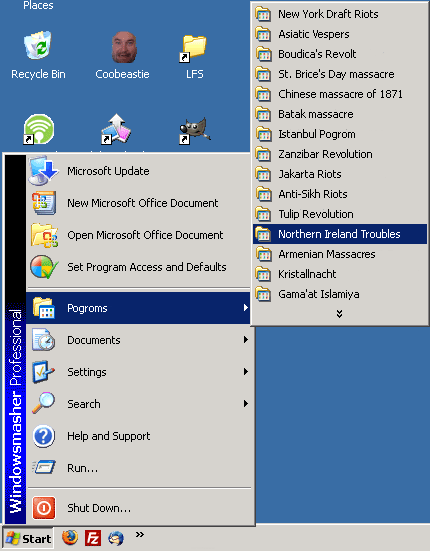Launch the upward arrow shortcut beside the wireless icon
This screenshot has height=551, width=430.
(116, 129)
